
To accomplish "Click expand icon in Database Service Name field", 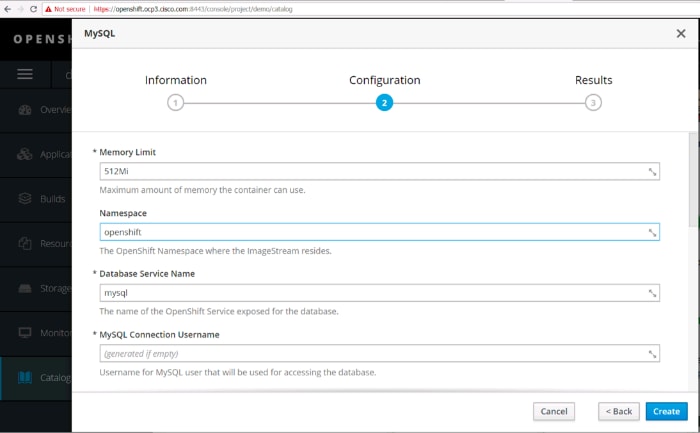I will click(x=652, y=293).
